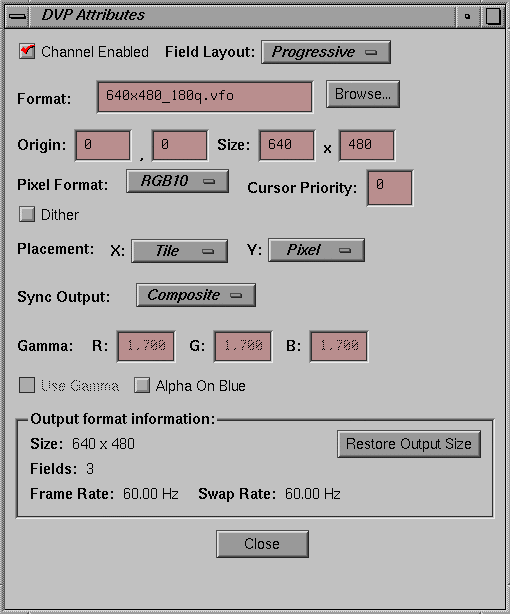Image resolution: width=510 pixels, height=614 pixels.
Task: Select the Gamma G value field
Action: [x=243, y=347]
